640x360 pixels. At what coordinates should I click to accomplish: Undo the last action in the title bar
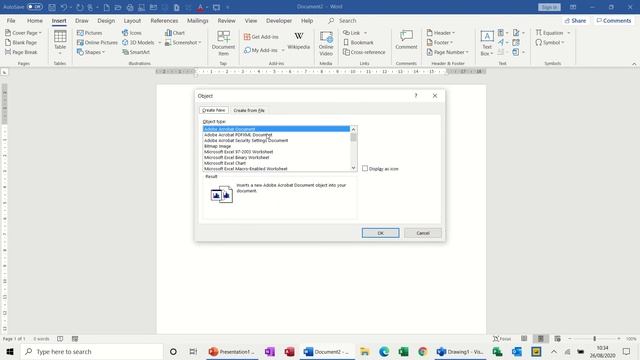tap(64, 7)
